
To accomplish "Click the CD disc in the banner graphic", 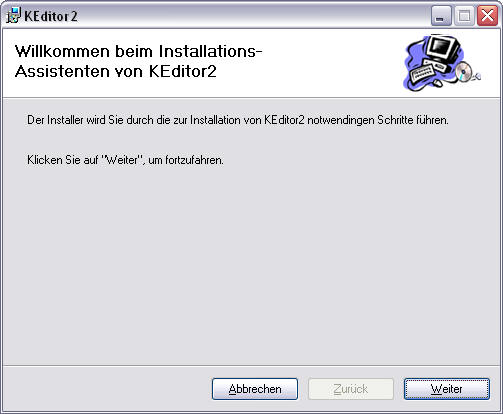I will pos(464,71).
